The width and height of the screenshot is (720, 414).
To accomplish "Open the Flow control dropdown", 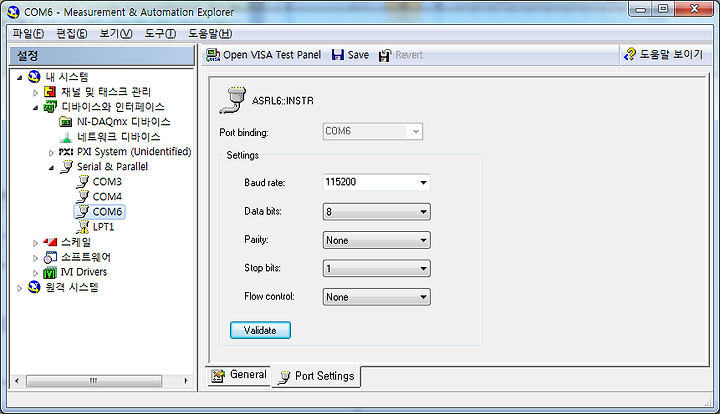I will click(423, 297).
